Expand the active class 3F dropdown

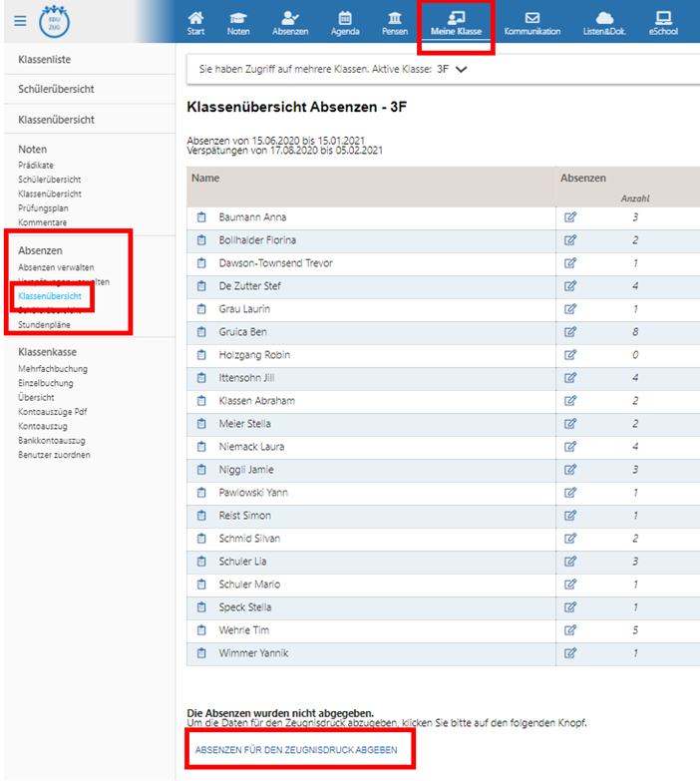pos(461,70)
